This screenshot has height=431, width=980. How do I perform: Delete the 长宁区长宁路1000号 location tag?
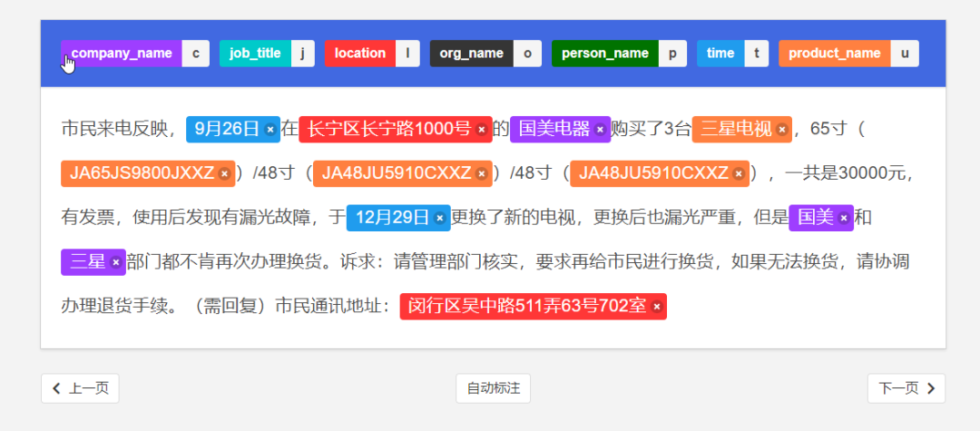point(481,130)
